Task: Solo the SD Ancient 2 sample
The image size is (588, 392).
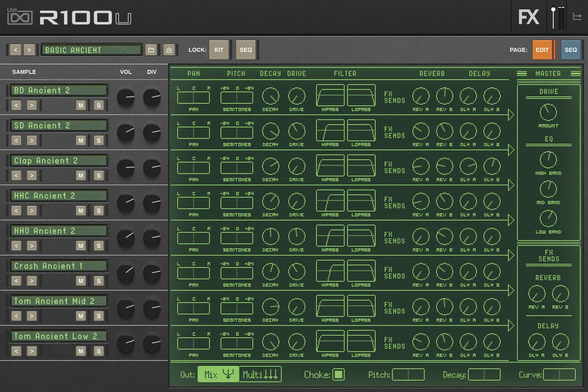Action: [98, 141]
